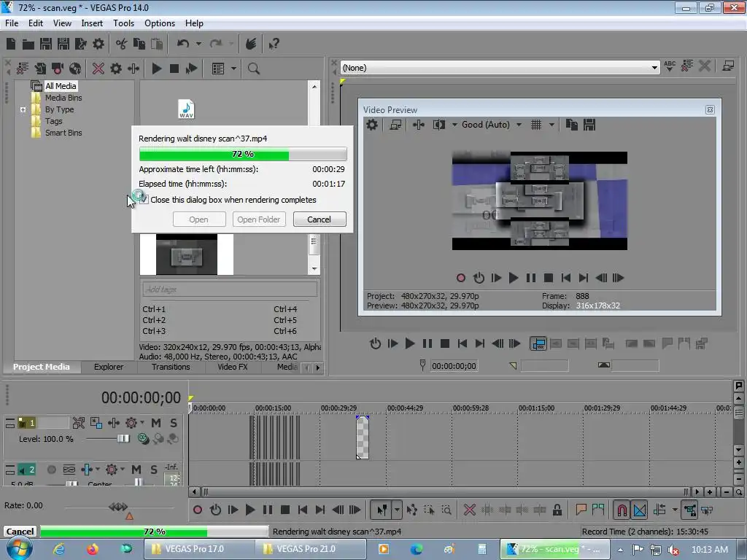
Task: Click the Search media magnifier icon
Action: (253, 69)
